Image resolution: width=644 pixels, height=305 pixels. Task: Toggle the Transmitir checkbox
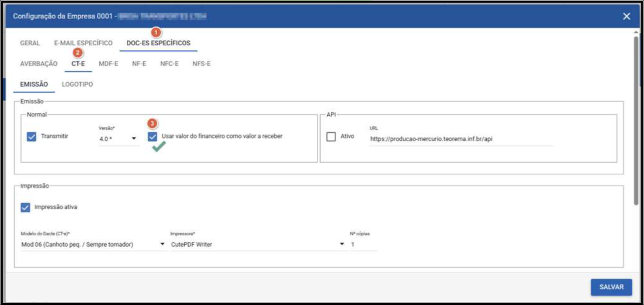click(31, 137)
